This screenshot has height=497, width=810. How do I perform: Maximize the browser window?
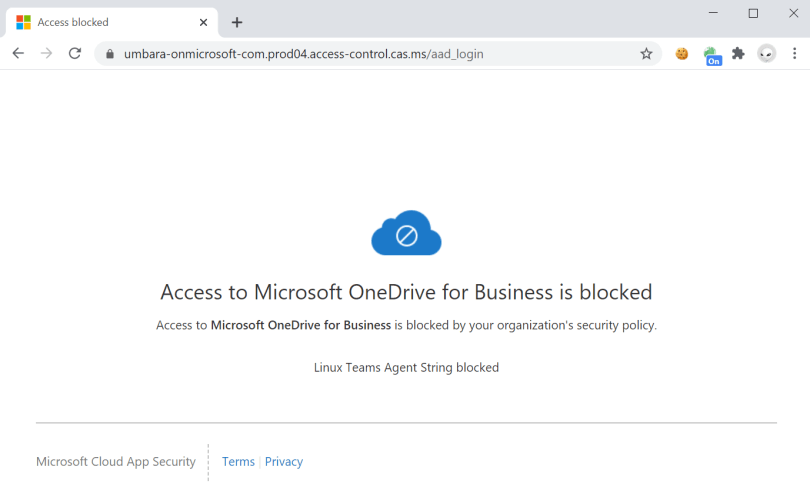click(x=753, y=13)
